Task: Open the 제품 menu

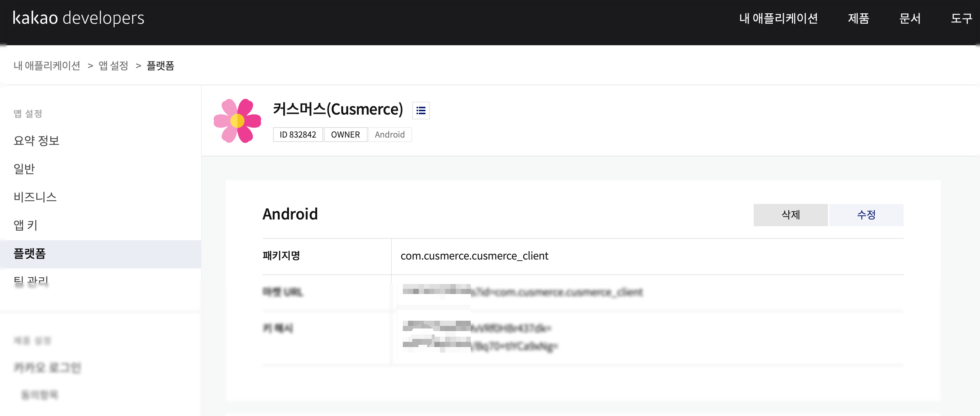Action: (858, 18)
